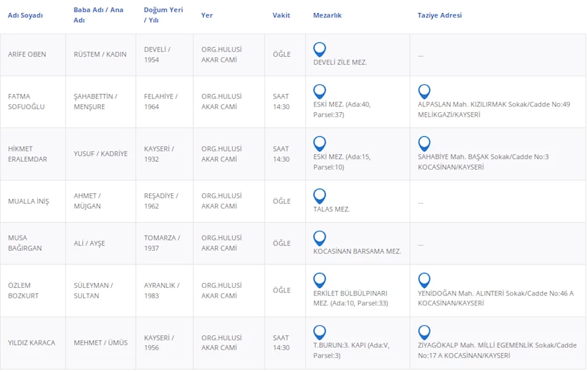Click the Doğum Yeri / Yılı header
Screen dimensions: 588x372
[x=163, y=15]
